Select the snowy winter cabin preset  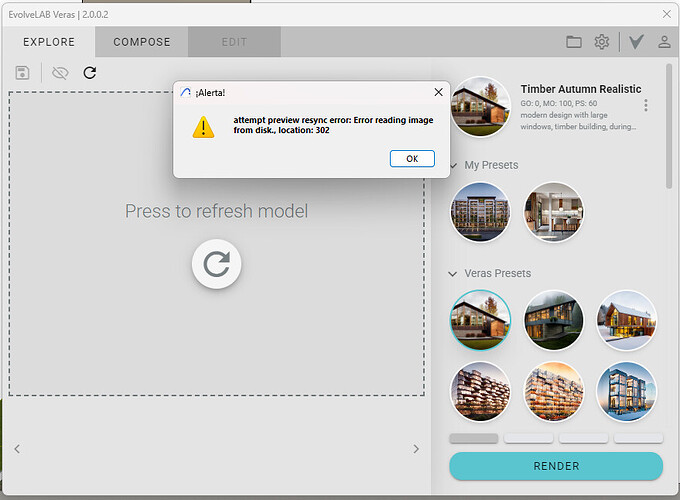click(627, 320)
